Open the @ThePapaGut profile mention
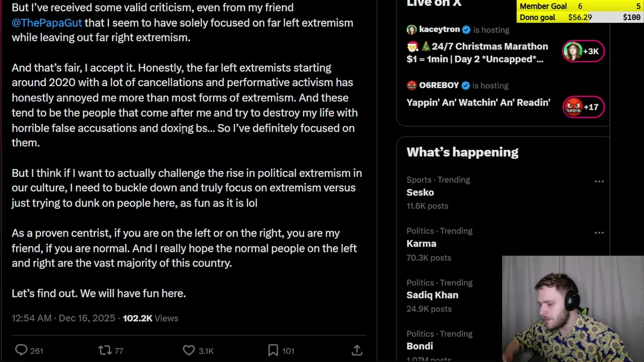The height and width of the screenshot is (362, 644). click(x=47, y=23)
